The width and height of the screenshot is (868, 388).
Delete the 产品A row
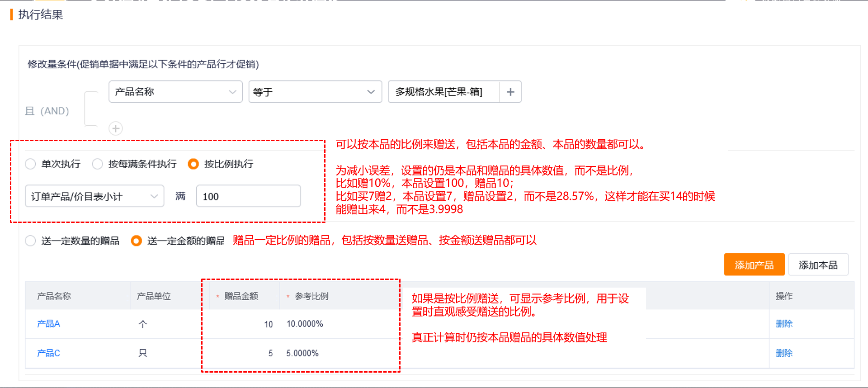click(x=784, y=324)
